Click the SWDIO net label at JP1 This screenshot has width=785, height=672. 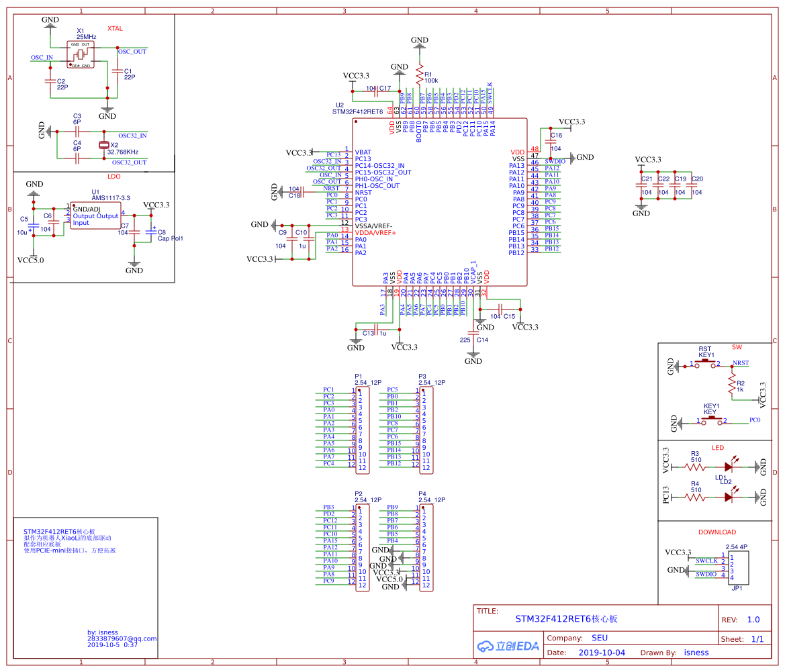(706, 575)
